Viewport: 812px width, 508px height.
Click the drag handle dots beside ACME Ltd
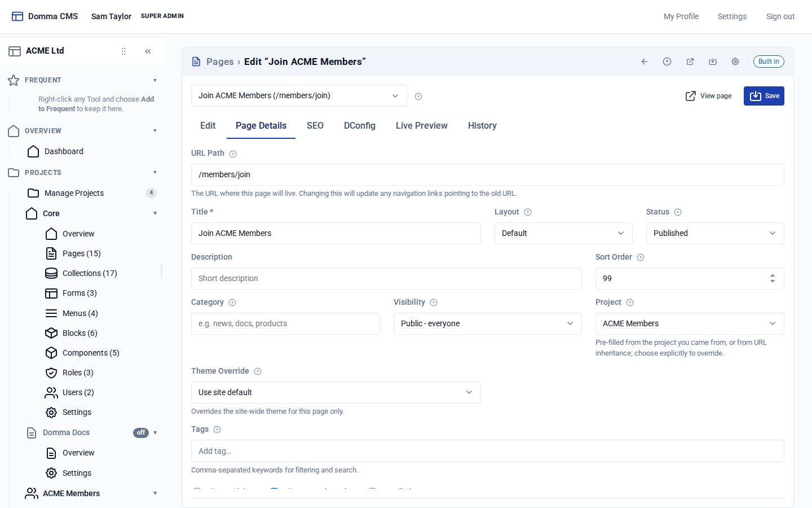[x=123, y=51]
